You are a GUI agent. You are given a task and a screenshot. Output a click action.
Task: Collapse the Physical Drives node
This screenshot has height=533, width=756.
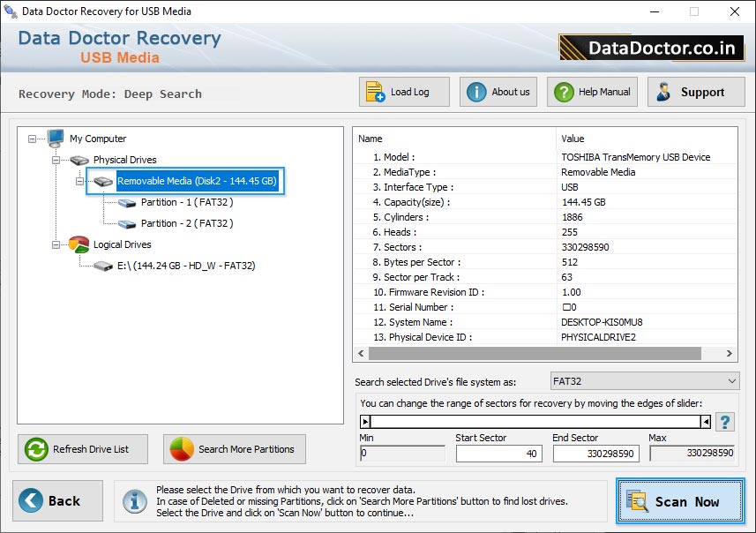pos(56,160)
